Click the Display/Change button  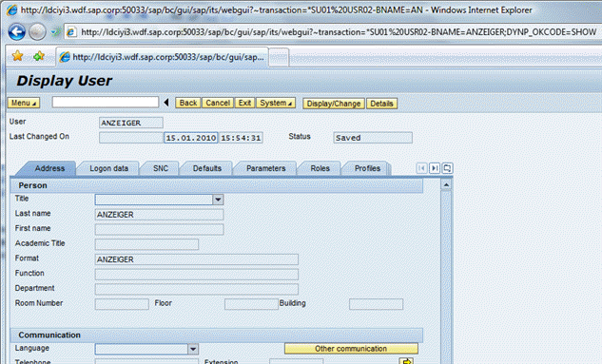tap(334, 104)
